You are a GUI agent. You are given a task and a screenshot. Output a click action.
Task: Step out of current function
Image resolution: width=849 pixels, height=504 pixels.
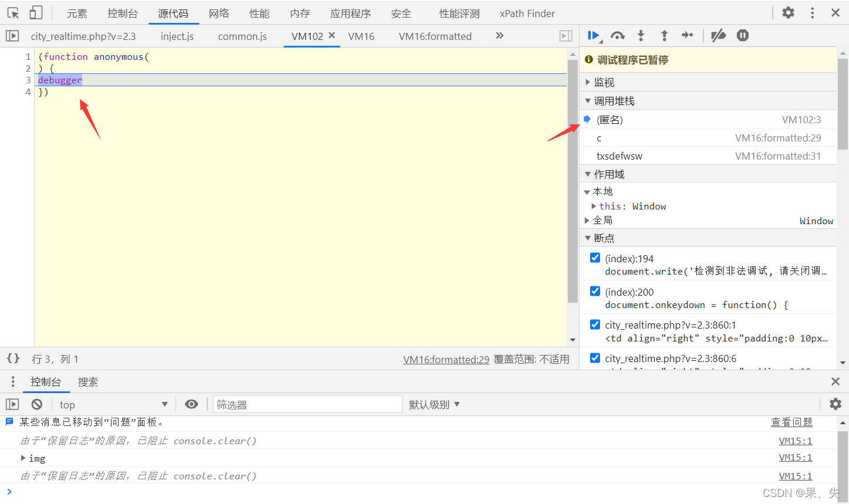(665, 36)
